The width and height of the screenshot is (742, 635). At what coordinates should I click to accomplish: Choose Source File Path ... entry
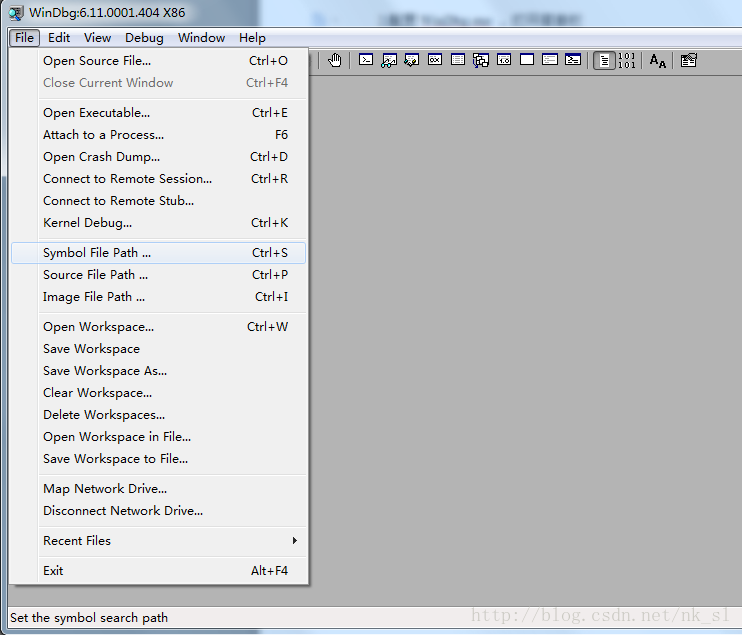pyautogui.click(x=159, y=275)
